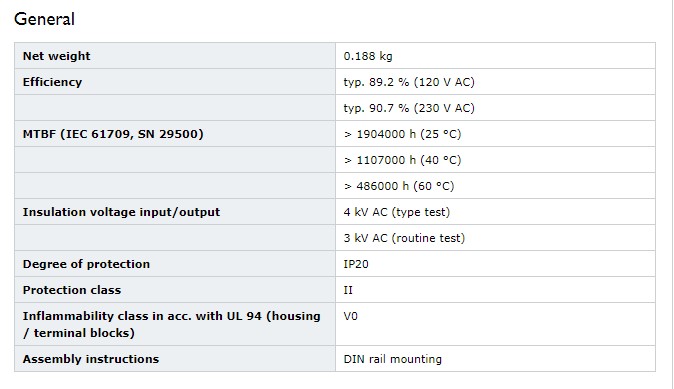
Task: Click the > 1107000 h (40 °C) value
Action: pos(402,160)
